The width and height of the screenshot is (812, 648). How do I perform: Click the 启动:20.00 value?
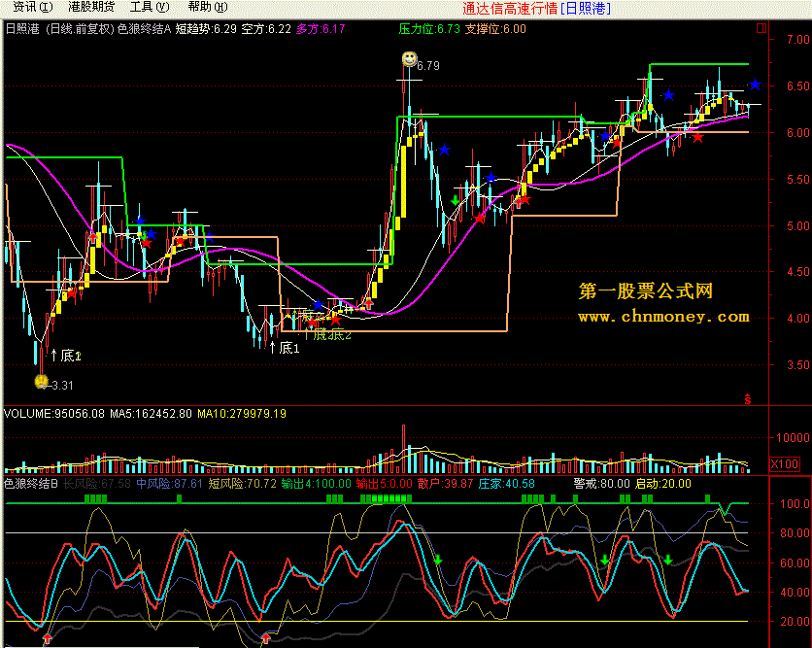663,484
